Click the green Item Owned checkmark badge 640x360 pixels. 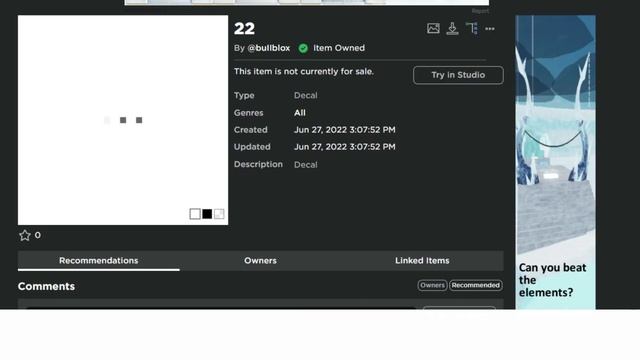click(303, 48)
